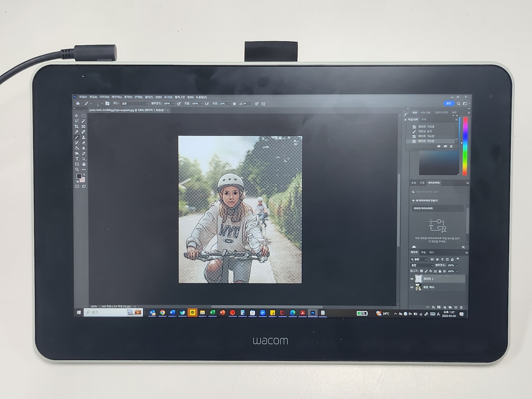The image size is (532, 399).
Task: Open layer blend mode dropdown (표준)
Action: coord(422,265)
